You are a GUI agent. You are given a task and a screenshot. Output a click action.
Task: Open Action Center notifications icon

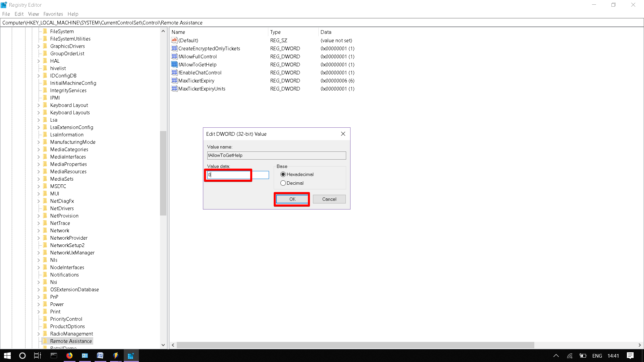pyautogui.click(x=630, y=356)
